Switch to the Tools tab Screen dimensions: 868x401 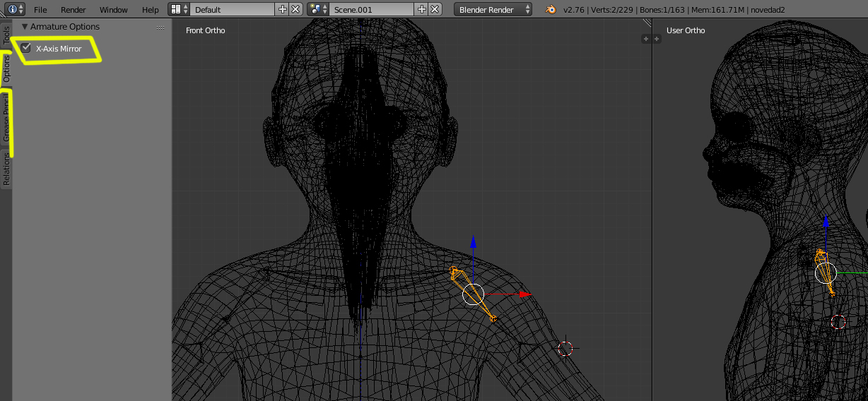[x=6, y=35]
